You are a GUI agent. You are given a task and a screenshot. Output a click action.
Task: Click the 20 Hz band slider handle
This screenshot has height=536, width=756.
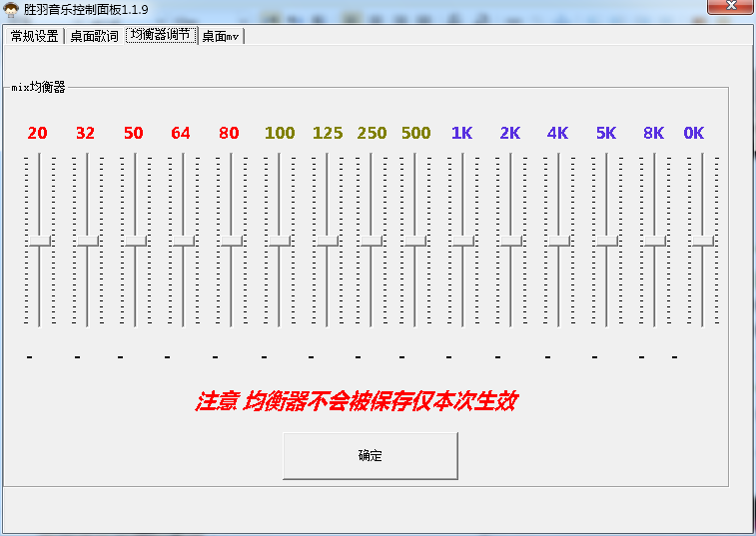pos(39,241)
